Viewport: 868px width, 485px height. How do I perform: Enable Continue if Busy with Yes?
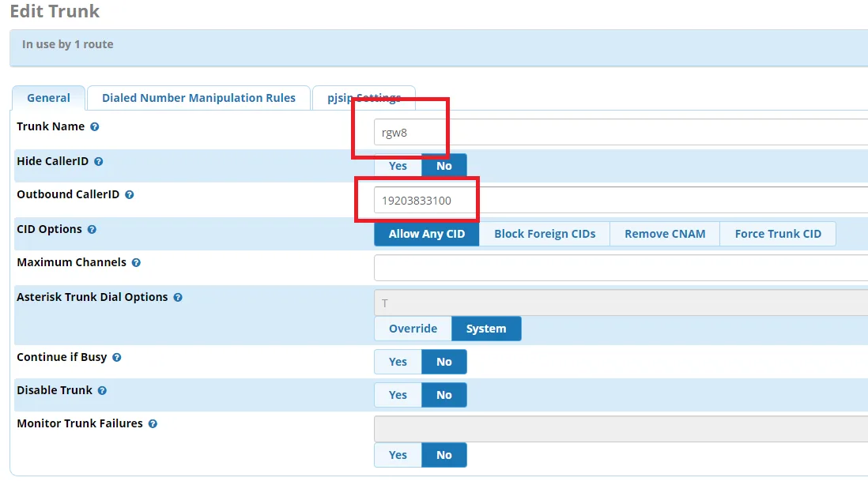398,362
